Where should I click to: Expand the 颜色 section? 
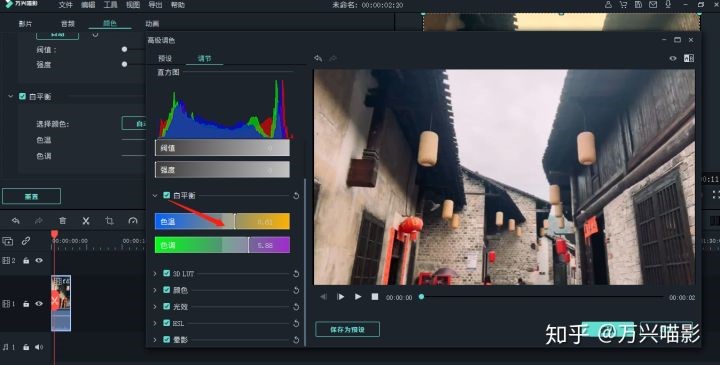tap(155, 290)
